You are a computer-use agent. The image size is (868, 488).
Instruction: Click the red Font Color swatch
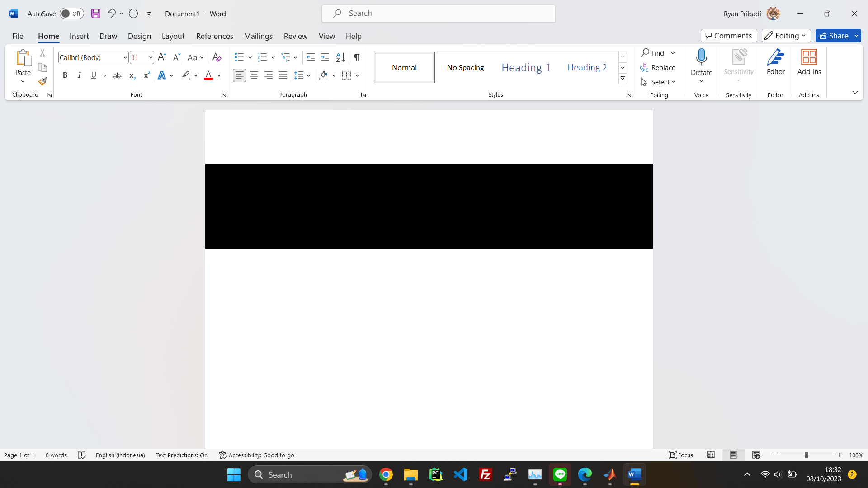[x=208, y=75]
